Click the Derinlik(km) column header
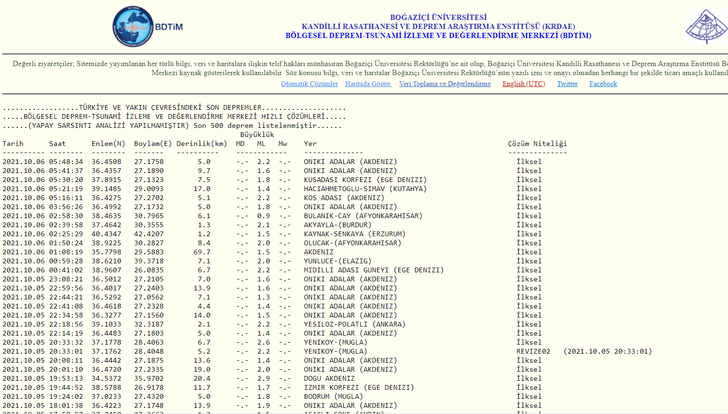This screenshot has width=728, height=414. click(x=203, y=144)
